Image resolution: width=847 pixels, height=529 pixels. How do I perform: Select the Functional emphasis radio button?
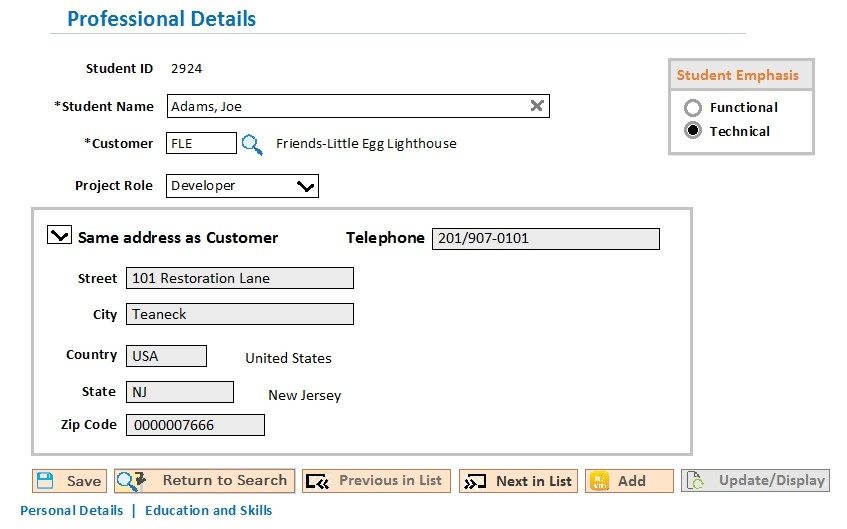tap(693, 108)
